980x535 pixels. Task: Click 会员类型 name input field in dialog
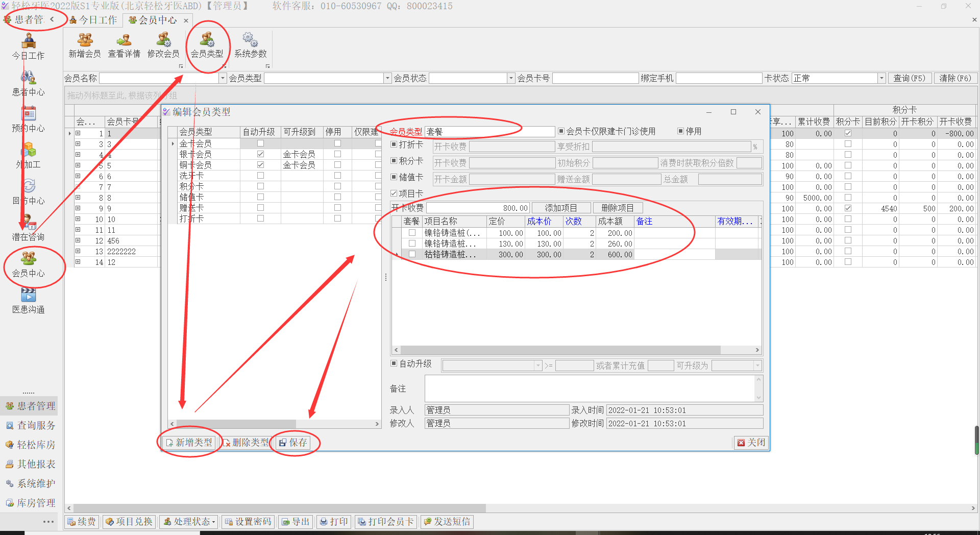coord(489,132)
